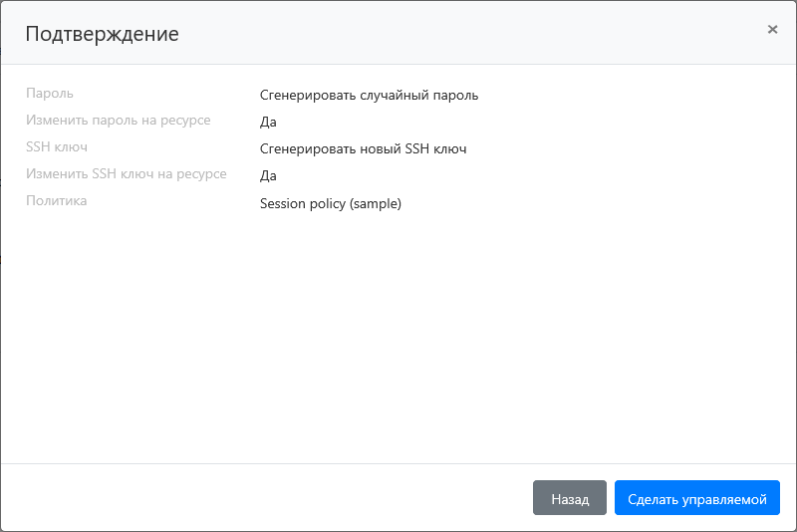Click the Изменить пароль на ресурсе label

(x=118, y=121)
